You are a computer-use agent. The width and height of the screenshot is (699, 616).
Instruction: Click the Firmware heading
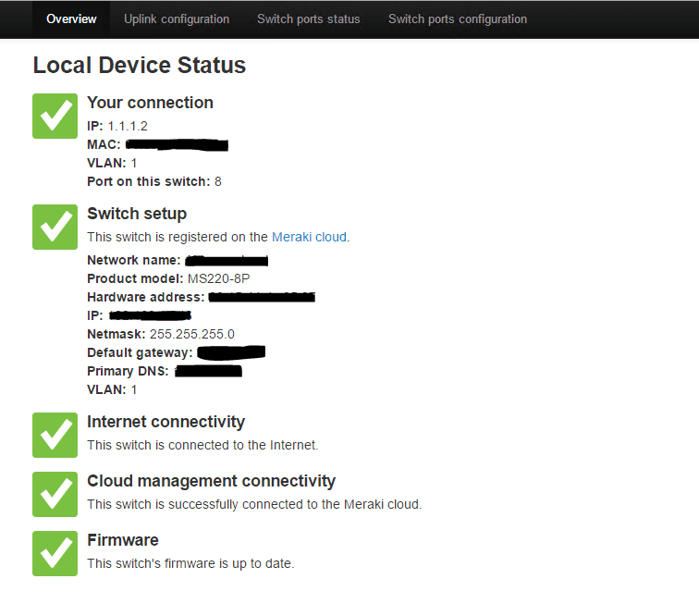pyautogui.click(x=123, y=540)
